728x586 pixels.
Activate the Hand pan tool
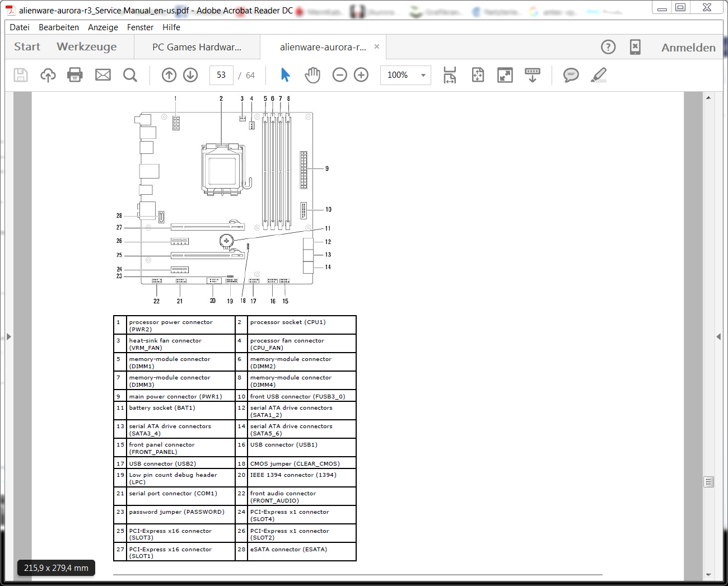[x=312, y=75]
